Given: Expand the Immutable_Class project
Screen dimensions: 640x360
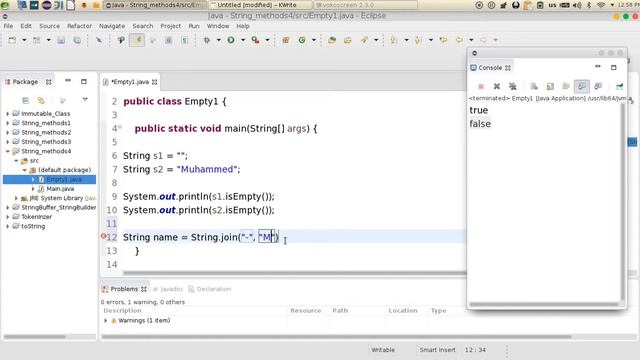Looking at the screenshot, I should 7,113.
